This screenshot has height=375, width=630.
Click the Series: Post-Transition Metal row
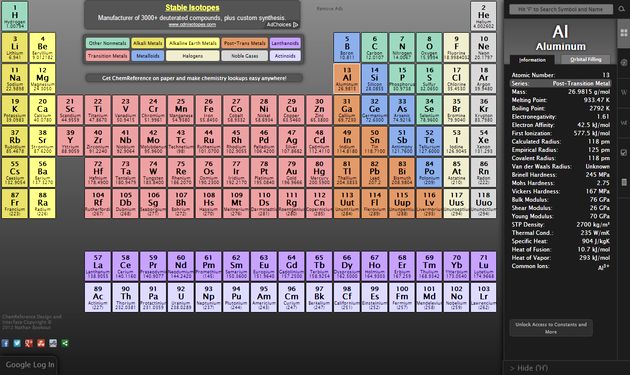click(x=560, y=83)
